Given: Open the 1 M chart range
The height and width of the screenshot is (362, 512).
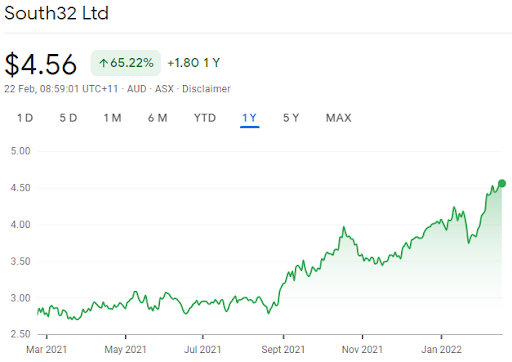Looking at the screenshot, I should click(112, 118).
